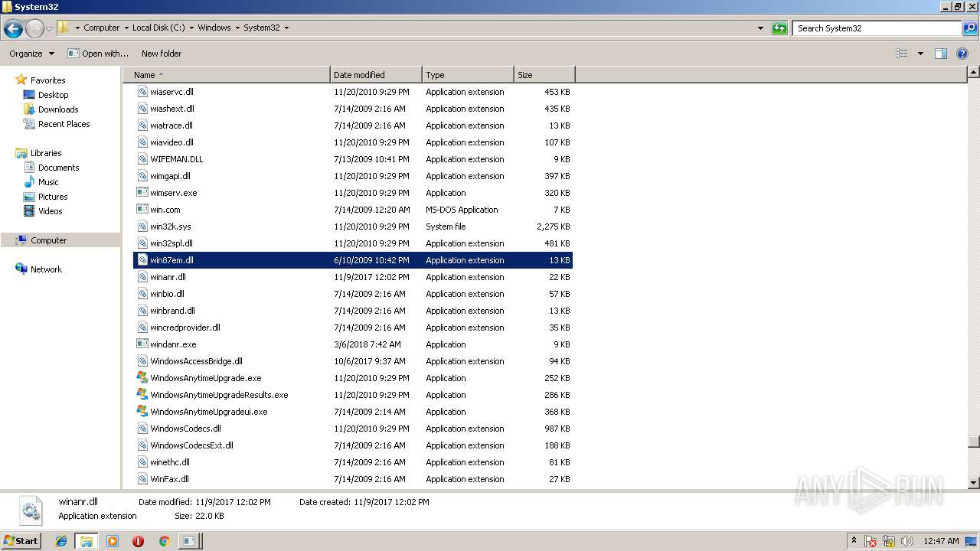Open the Organize menu
This screenshot has width=980, height=551.
point(31,54)
